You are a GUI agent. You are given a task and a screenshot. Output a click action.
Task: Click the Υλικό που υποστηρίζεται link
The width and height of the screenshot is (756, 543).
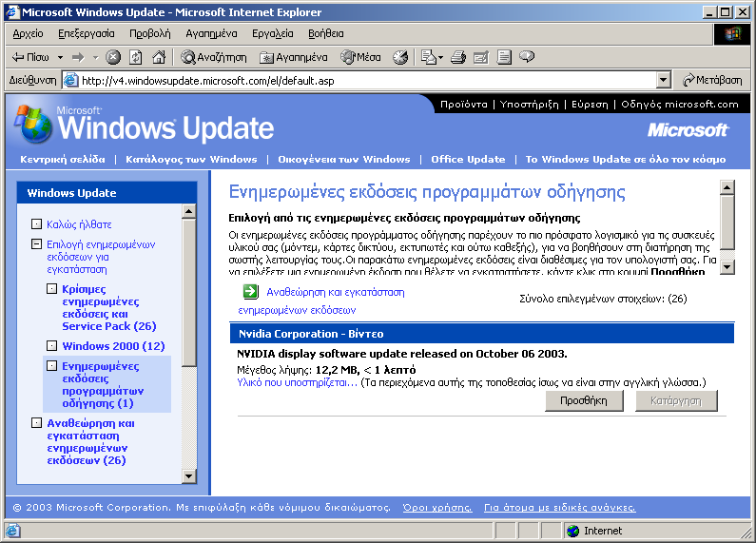tap(297, 383)
